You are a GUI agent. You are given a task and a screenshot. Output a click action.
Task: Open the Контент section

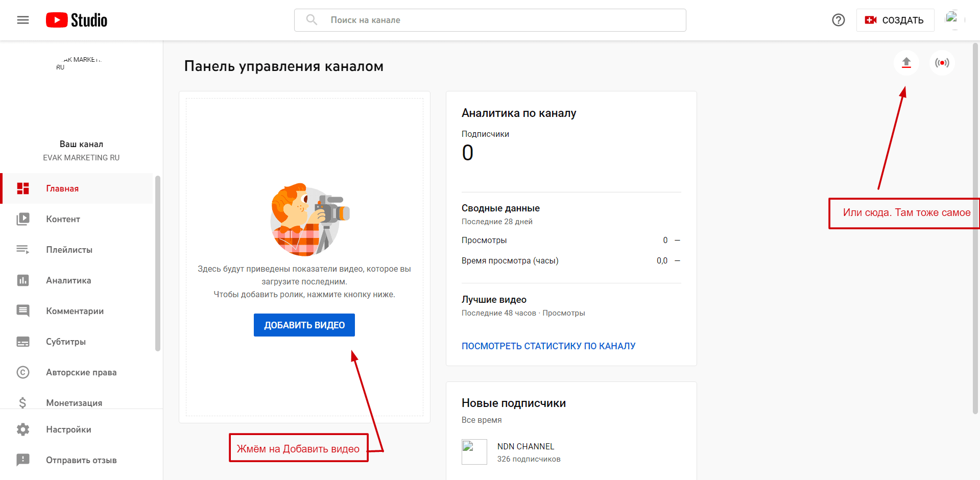coord(77,219)
